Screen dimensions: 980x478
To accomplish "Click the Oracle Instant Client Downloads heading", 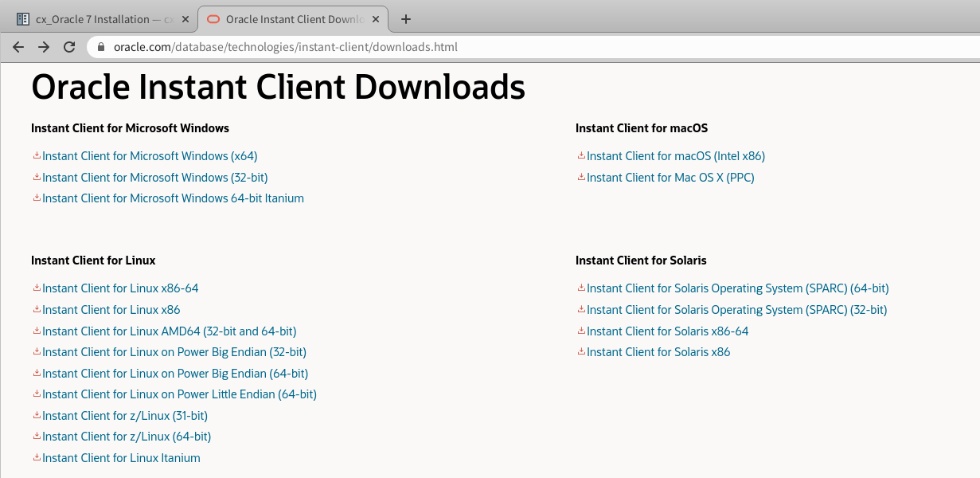I will [x=278, y=86].
